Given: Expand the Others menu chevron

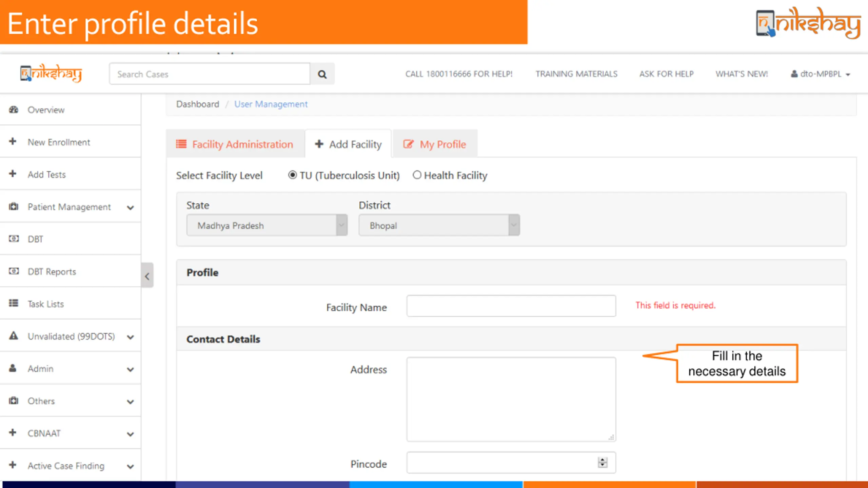Looking at the screenshot, I should pos(131,402).
